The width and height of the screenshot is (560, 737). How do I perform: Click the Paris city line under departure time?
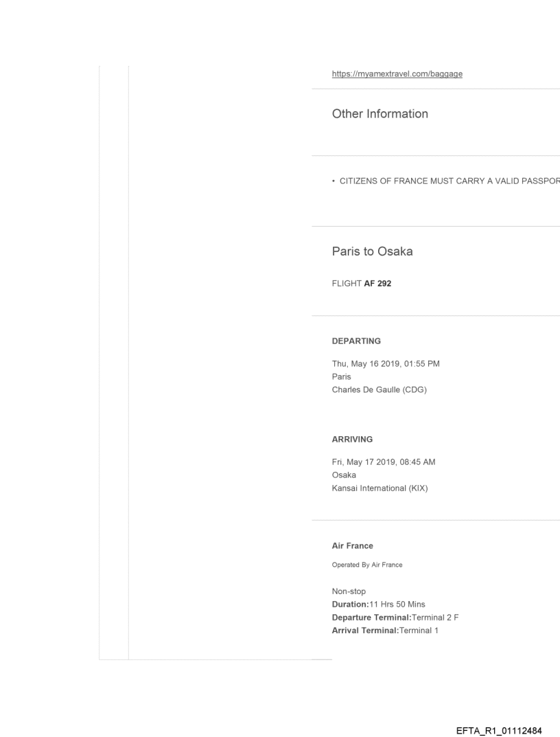click(x=341, y=376)
